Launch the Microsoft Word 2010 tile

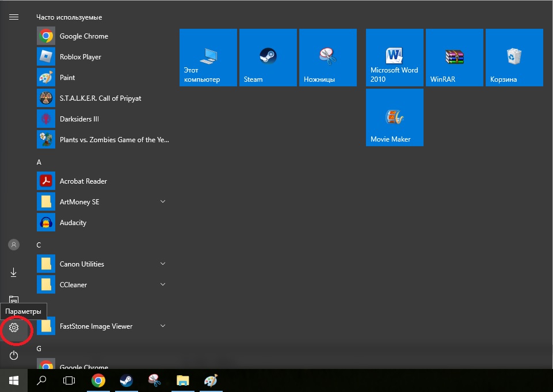(395, 58)
